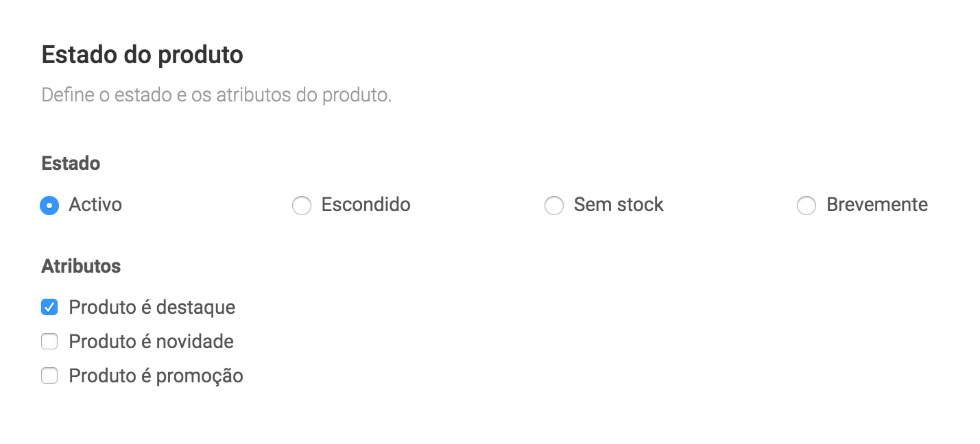Screen dimensions: 980x444
Task: Click the Produto é destaque label
Action: 151,307
